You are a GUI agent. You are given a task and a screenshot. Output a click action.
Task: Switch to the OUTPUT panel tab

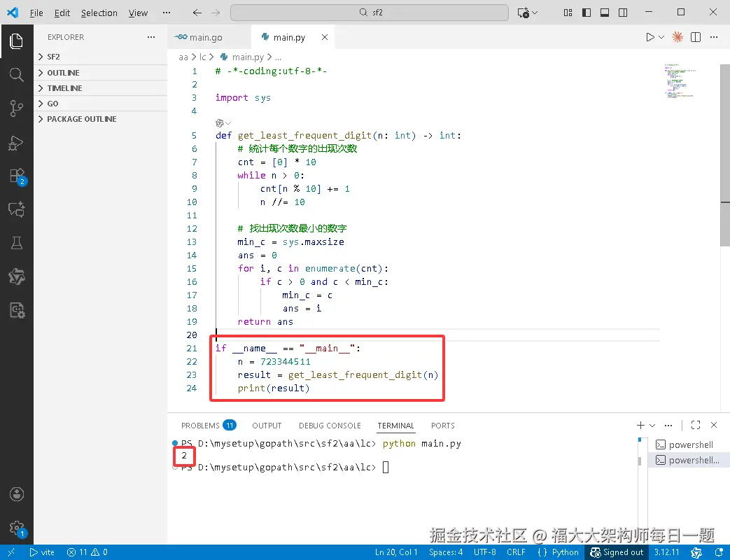[267, 426]
